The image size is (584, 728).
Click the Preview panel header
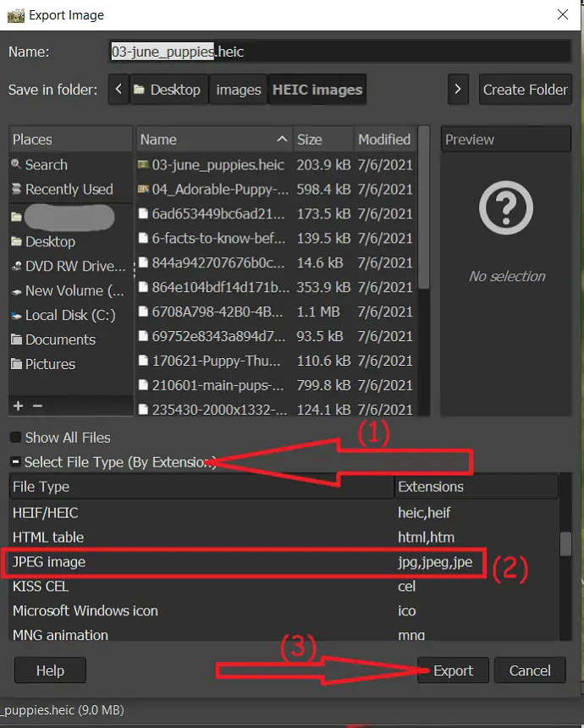pos(505,140)
